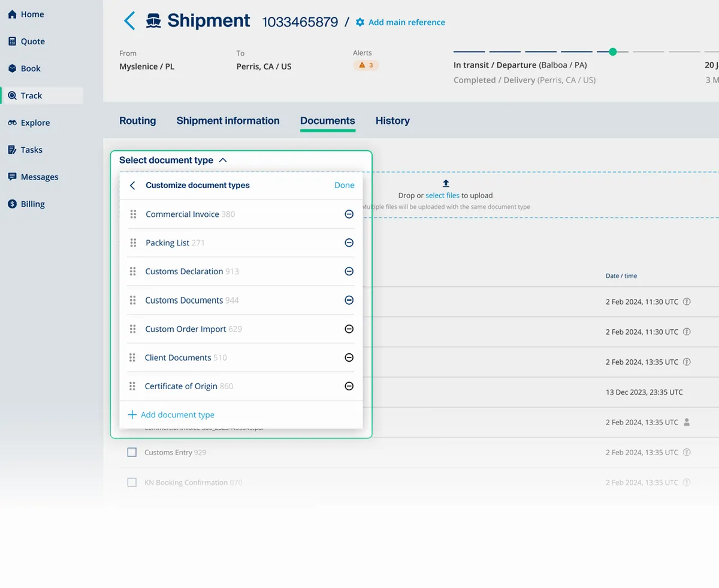Click the upload arrow icon in drop area

pyautogui.click(x=445, y=183)
